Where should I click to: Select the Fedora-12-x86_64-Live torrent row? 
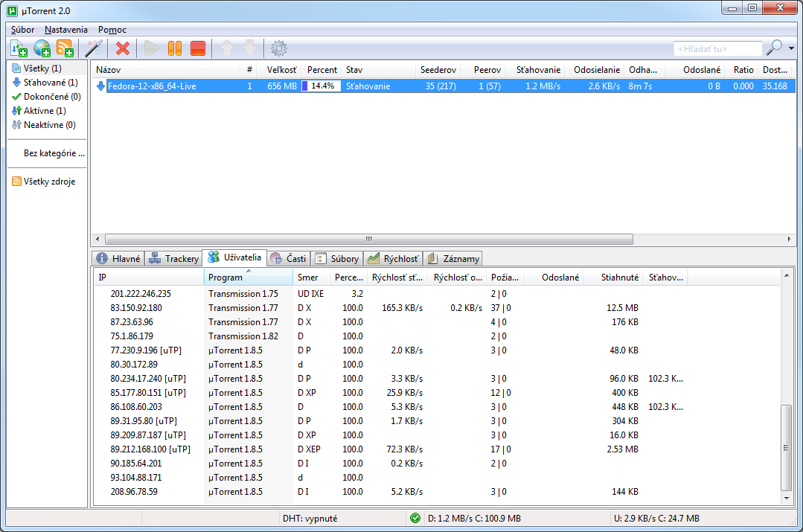click(444, 86)
